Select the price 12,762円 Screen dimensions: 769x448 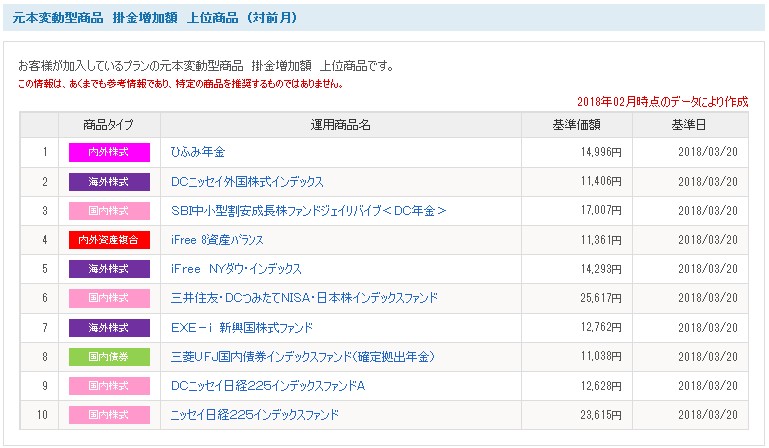click(601, 327)
